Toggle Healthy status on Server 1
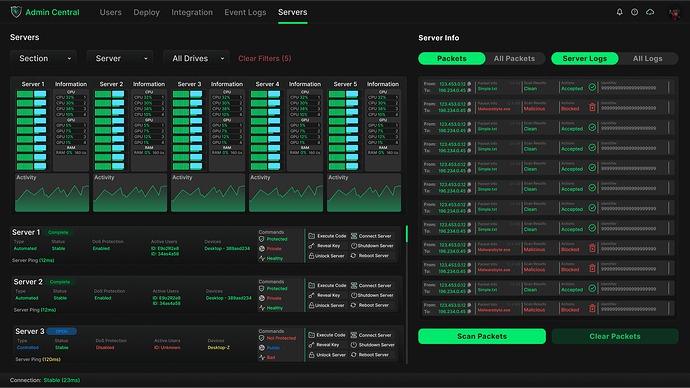 tap(271, 259)
